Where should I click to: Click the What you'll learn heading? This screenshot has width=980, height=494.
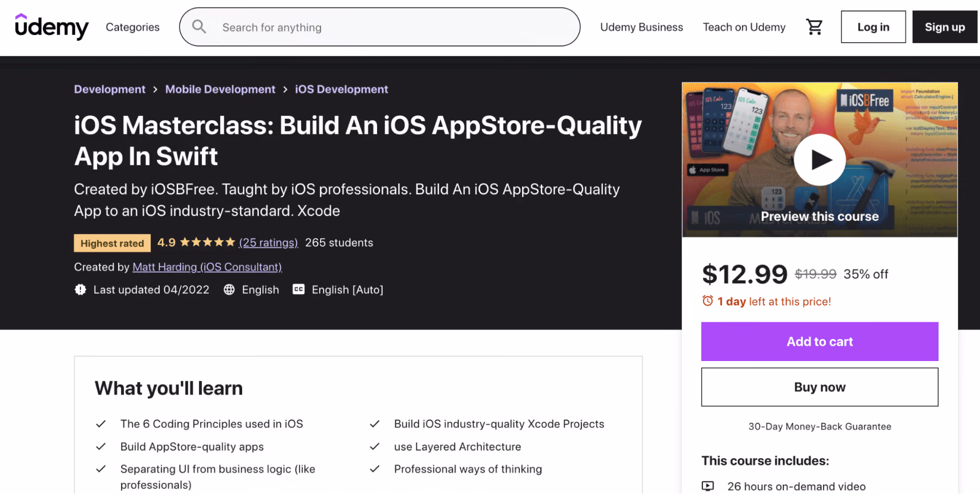(x=169, y=388)
